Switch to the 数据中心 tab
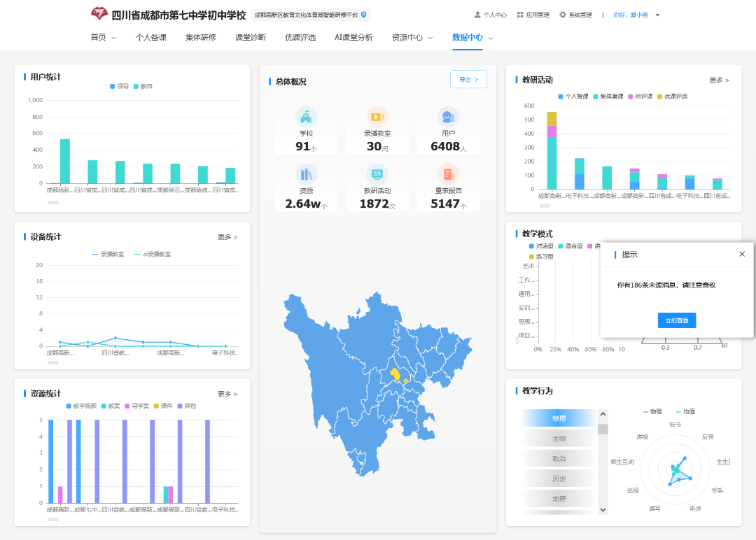The image size is (756, 540). pyautogui.click(x=468, y=38)
